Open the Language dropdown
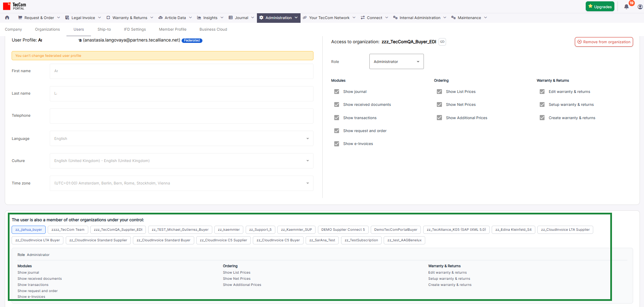This screenshot has height=307, width=644. [x=182, y=139]
